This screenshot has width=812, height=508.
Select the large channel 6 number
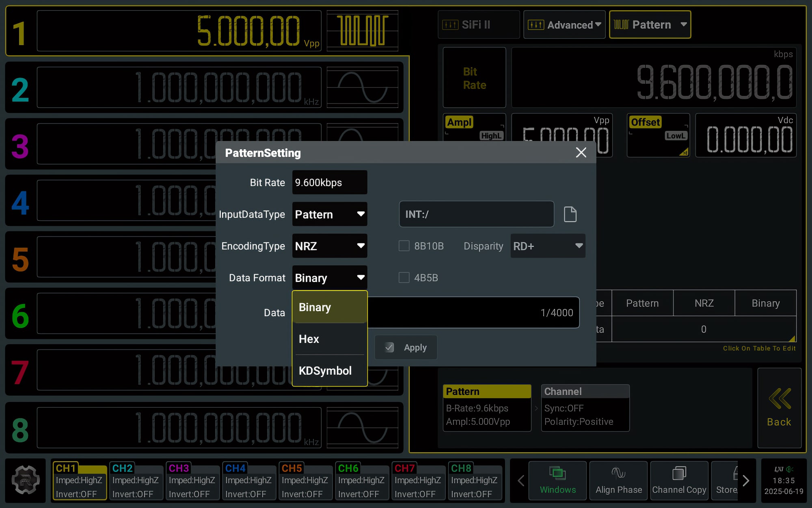[x=20, y=316]
